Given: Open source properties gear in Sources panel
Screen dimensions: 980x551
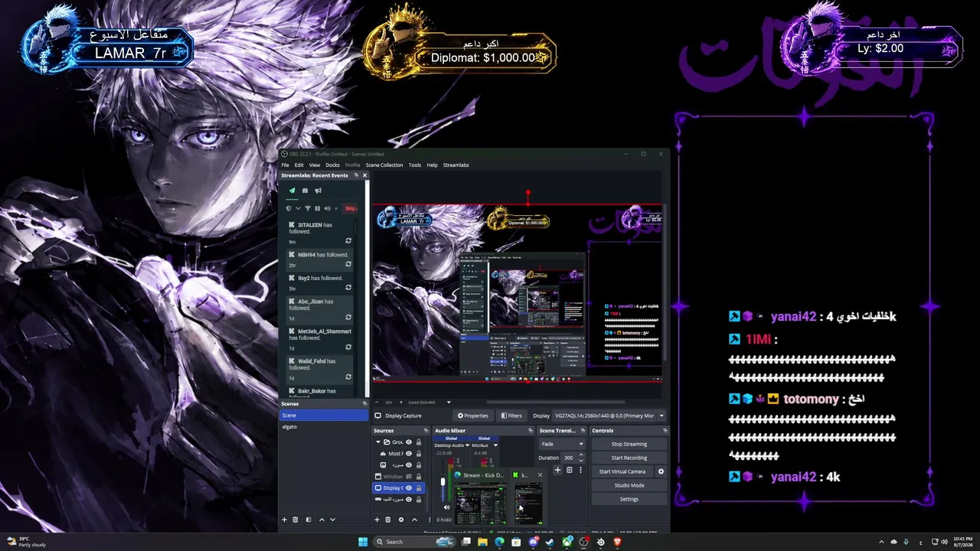Looking at the screenshot, I should [x=400, y=520].
